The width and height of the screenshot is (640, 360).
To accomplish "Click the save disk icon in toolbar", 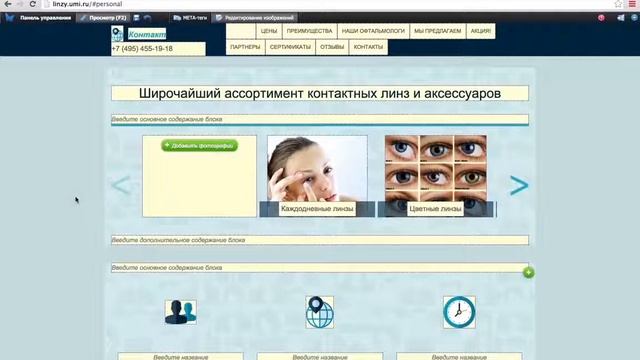I will (136, 18).
